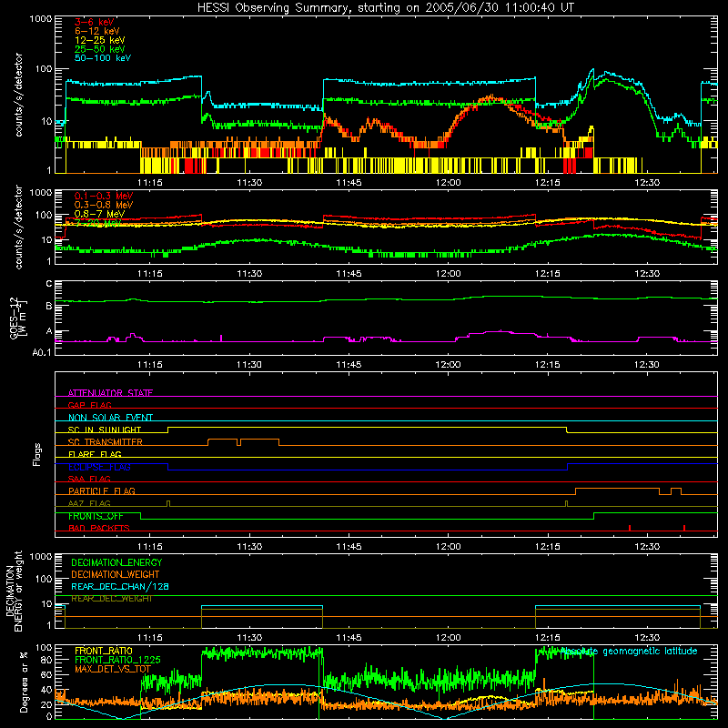Select the SAA_FLAG label
Image resolution: width=728 pixels, height=728 pixels.
click(89, 479)
